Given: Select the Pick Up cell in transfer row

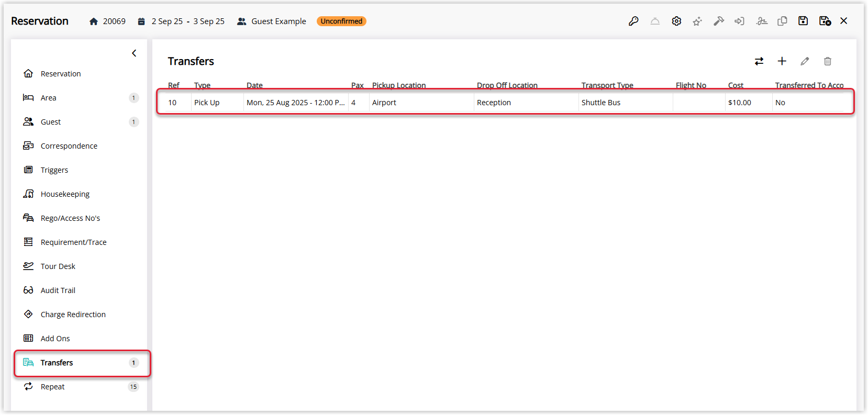Looking at the screenshot, I should pos(217,103).
